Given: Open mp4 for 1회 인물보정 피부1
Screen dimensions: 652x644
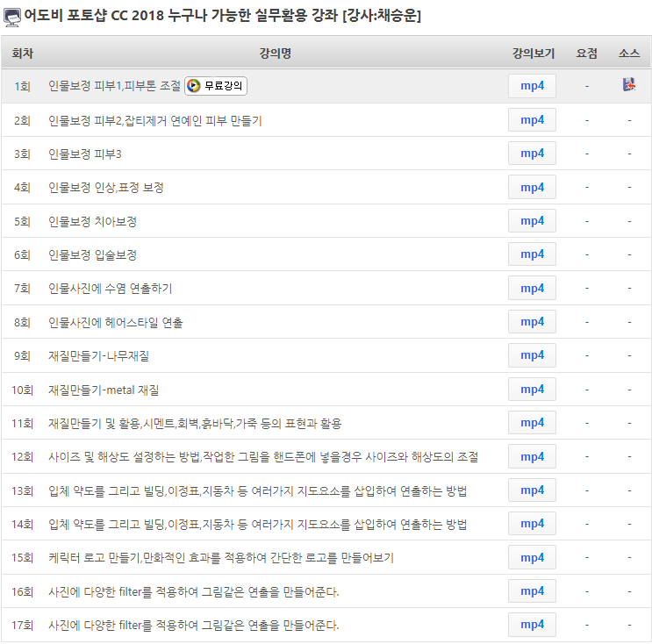Looking at the screenshot, I should (532, 86).
